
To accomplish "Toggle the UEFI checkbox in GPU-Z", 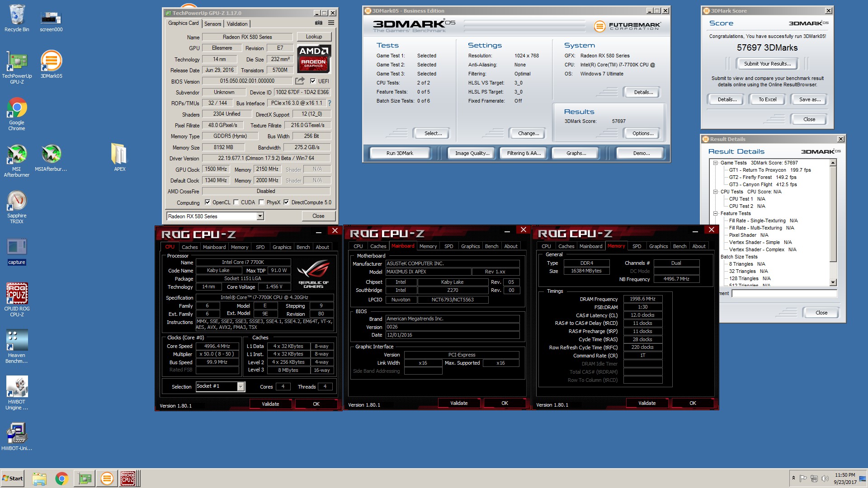I will pyautogui.click(x=313, y=81).
